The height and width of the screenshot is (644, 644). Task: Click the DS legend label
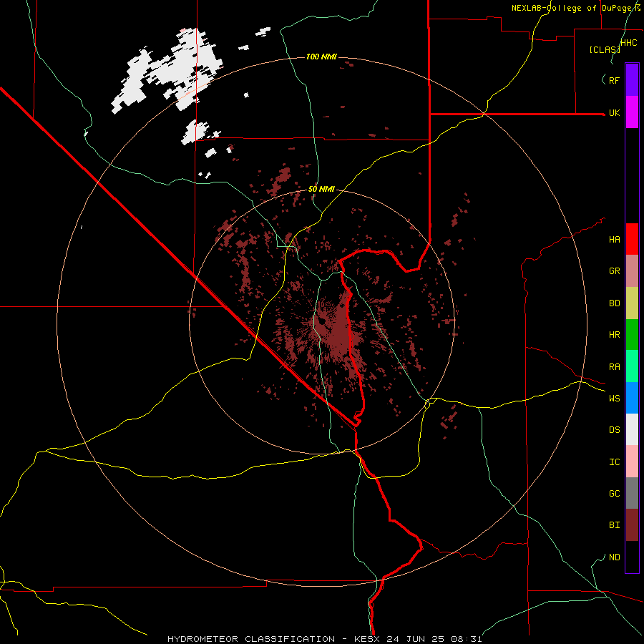point(615,430)
